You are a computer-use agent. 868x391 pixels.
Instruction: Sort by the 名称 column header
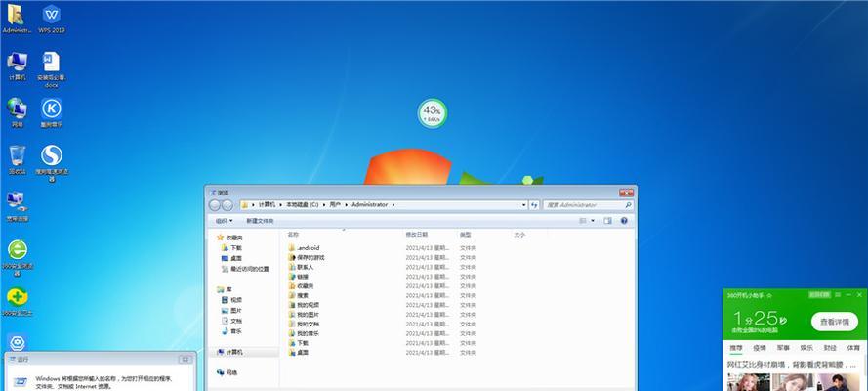294,235
